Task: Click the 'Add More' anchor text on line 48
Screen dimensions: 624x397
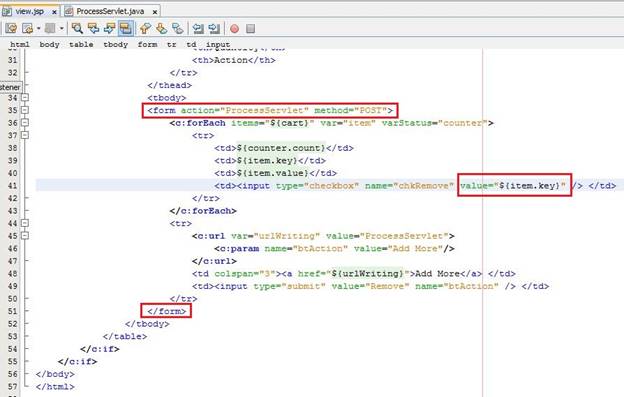Action: (x=437, y=274)
